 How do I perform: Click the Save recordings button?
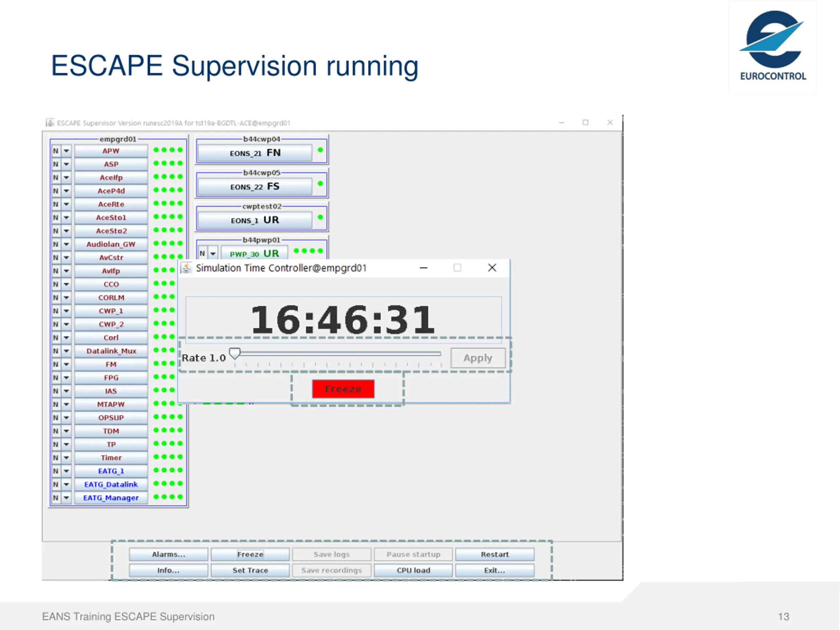click(331, 570)
